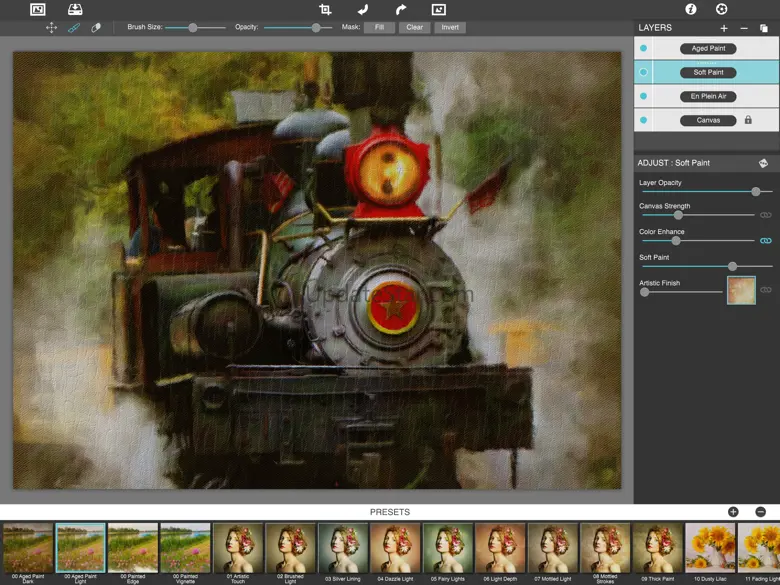
Task: Open the Artistic Finish texture swatch
Action: pos(741,291)
